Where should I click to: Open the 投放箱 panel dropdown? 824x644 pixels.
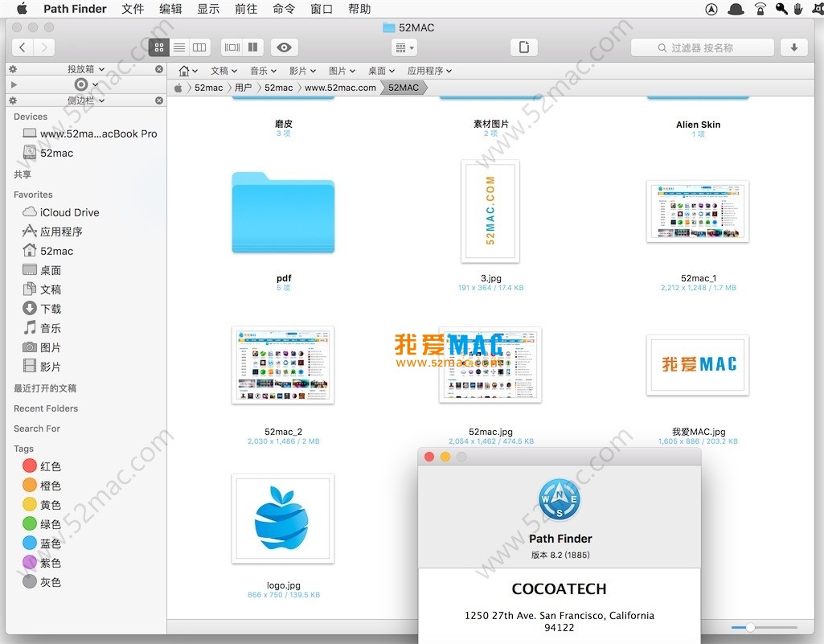pos(86,69)
